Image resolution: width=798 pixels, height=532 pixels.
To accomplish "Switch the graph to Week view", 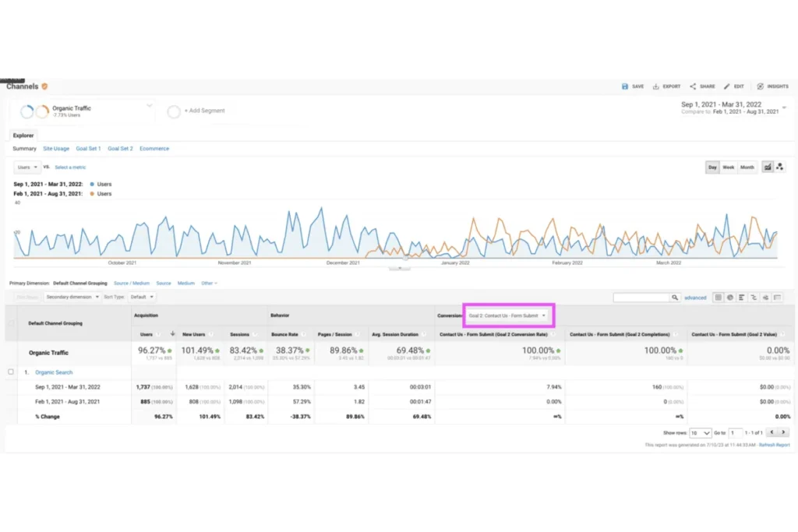I will pyautogui.click(x=729, y=167).
